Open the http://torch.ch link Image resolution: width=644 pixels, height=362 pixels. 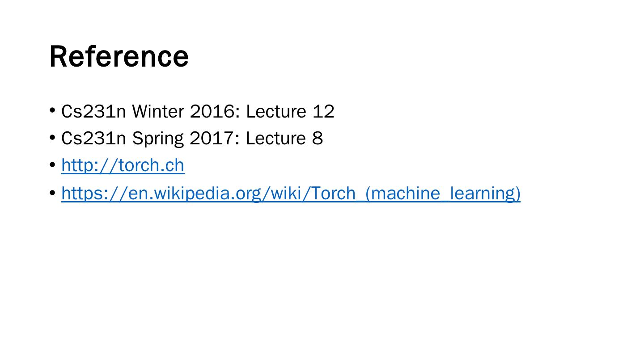pyautogui.click(x=123, y=165)
